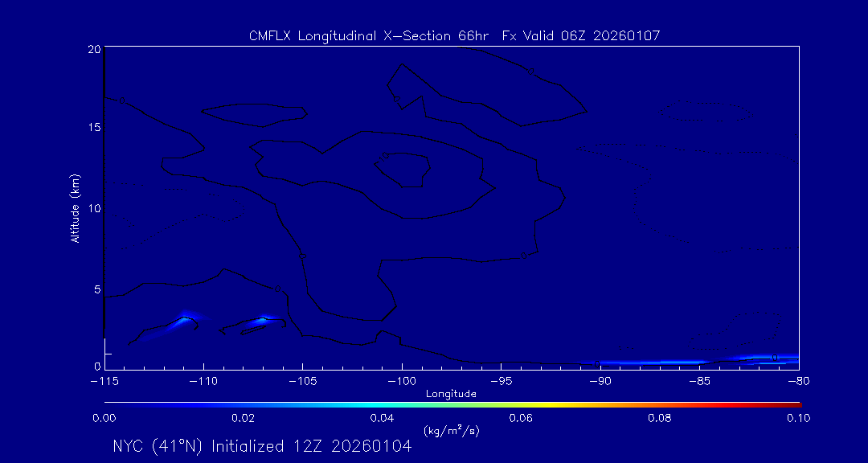Click the "Altitude (km)" axis label
Screen dimensions: 868x463
75,208
